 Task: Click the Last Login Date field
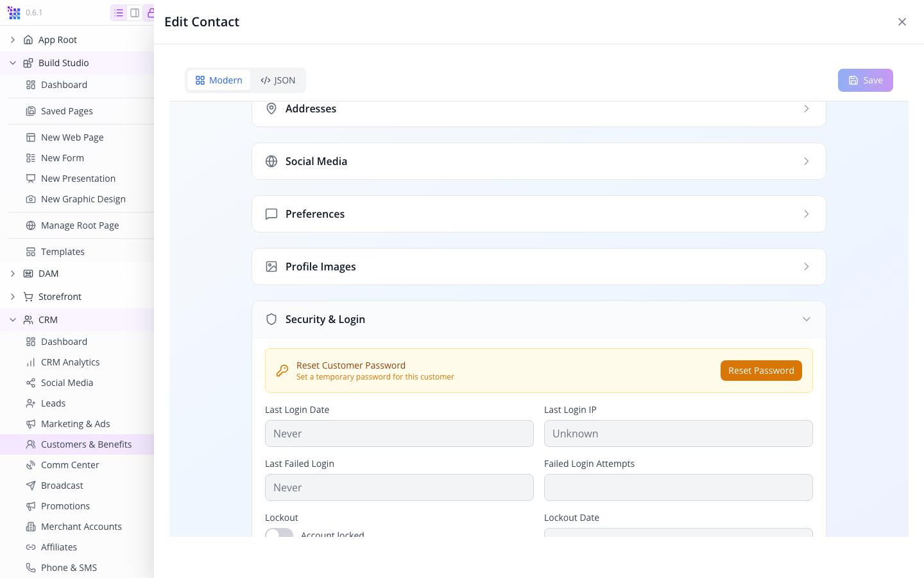(399, 433)
